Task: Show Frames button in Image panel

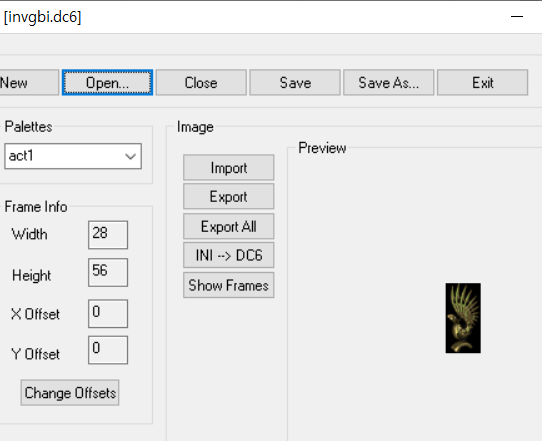Action: pos(228,285)
